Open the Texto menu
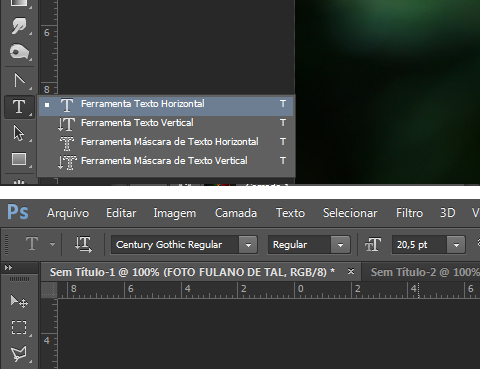This screenshot has height=369, width=480. click(x=290, y=213)
